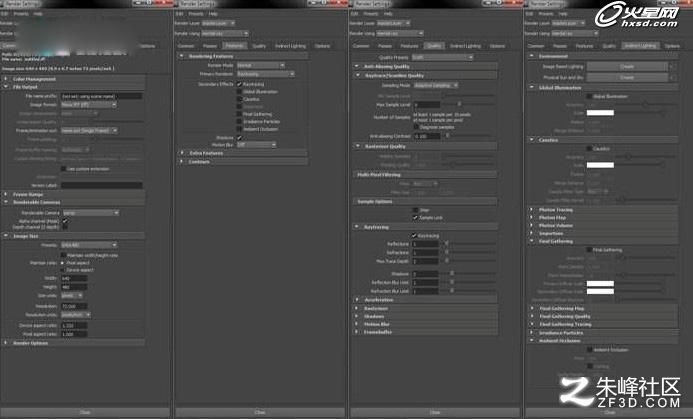Click the Primary Diffuse Scale color swatch

[x=600, y=284]
